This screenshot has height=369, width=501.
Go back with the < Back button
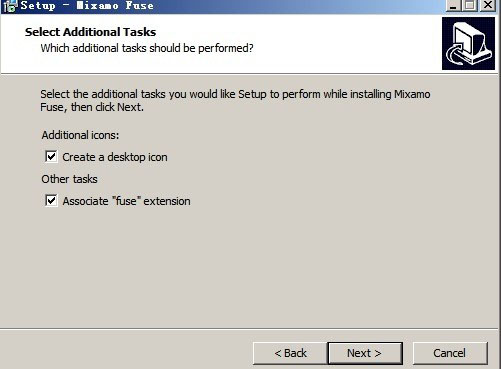pos(290,353)
